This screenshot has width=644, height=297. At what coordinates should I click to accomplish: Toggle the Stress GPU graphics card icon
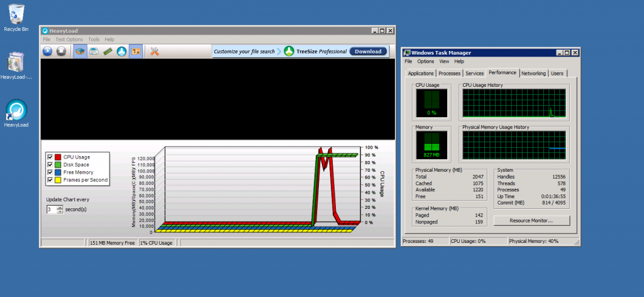point(136,52)
